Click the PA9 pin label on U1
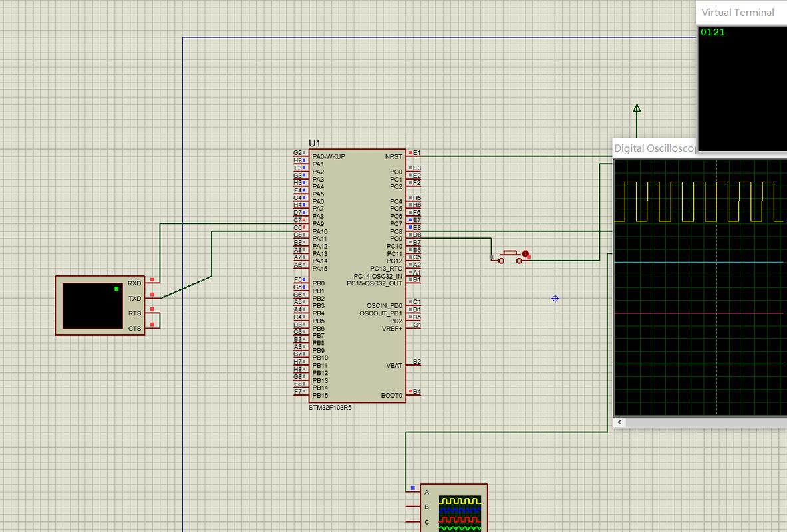Viewport: 787px width, 532px height. [x=318, y=224]
